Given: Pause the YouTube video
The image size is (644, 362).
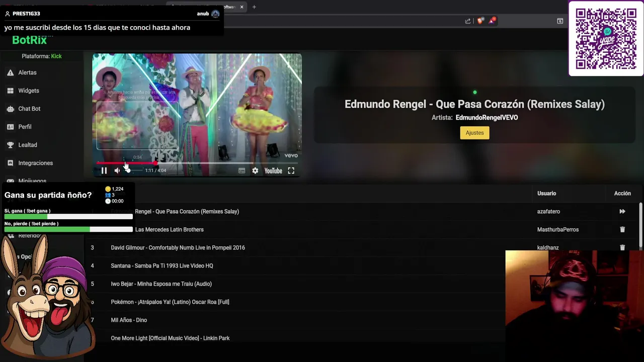Looking at the screenshot, I should pos(104,170).
